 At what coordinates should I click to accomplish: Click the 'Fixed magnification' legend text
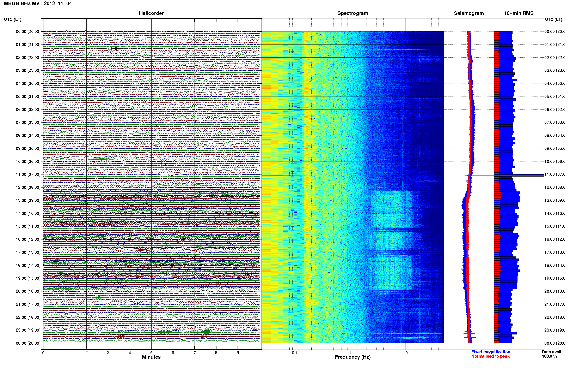click(x=491, y=352)
